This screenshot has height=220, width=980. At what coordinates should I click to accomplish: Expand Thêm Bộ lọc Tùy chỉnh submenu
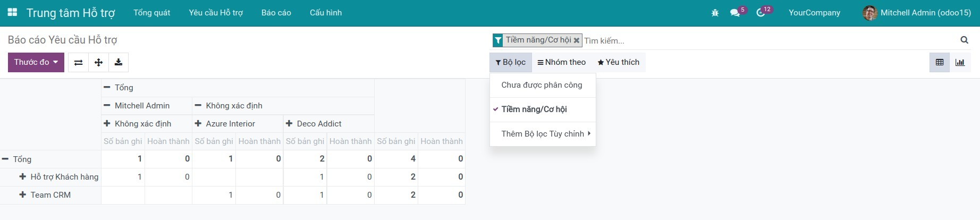point(545,134)
